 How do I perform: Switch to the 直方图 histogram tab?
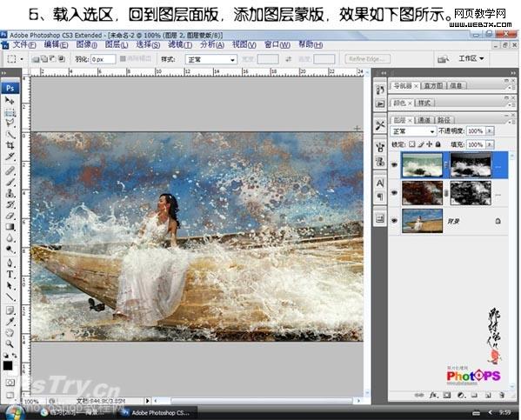[x=433, y=86]
